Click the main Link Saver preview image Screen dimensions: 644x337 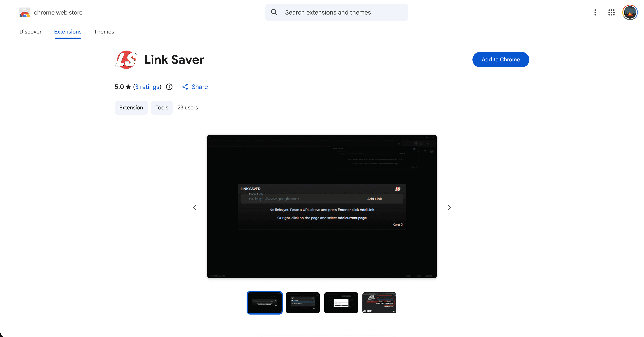[322, 206]
